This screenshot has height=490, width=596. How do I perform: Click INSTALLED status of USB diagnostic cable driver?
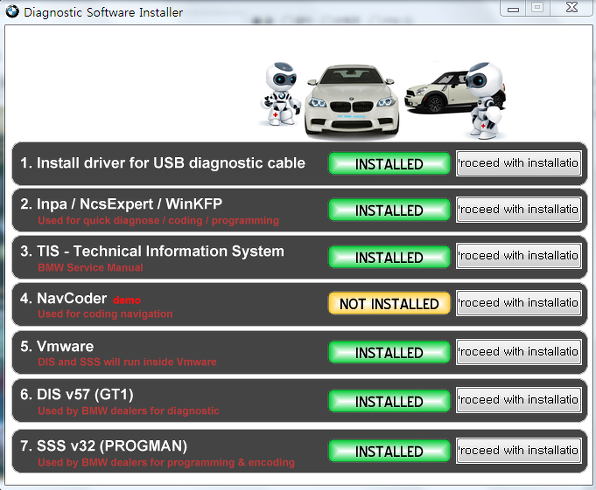(389, 164)
